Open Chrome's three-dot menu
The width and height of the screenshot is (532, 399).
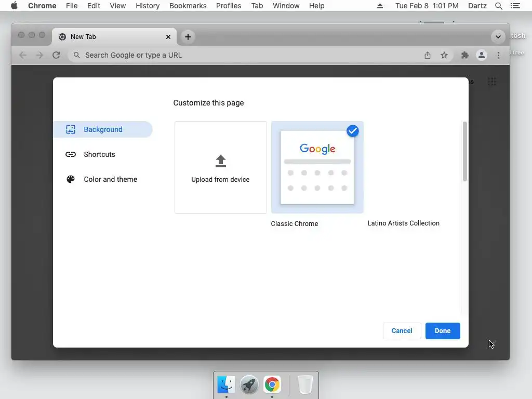[x=498, y=55]
